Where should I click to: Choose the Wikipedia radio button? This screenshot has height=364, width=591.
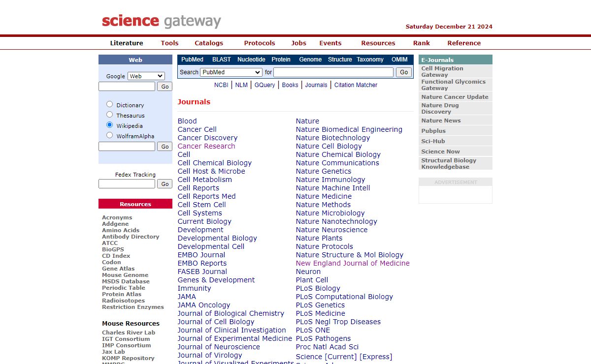(x=109, y=125)
